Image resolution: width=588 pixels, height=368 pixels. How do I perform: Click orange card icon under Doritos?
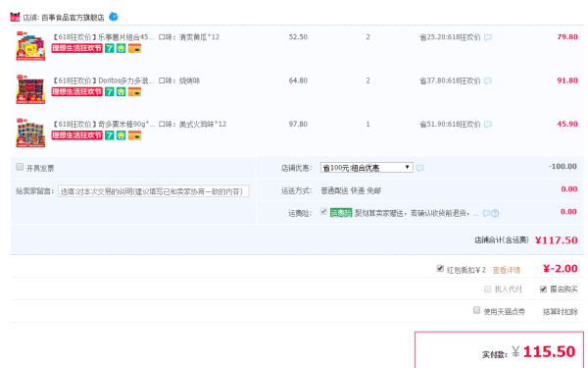pyautogui.click(x=134, y=92)
